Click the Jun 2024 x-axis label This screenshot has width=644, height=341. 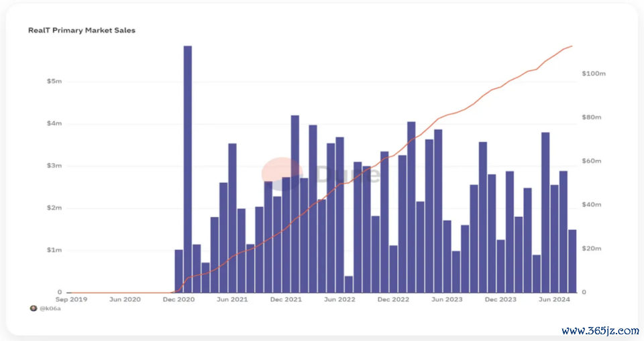[554, 299]
